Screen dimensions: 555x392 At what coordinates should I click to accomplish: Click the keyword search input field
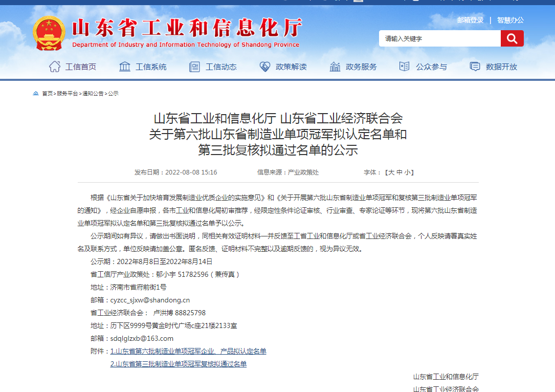[x=439, y=38]
